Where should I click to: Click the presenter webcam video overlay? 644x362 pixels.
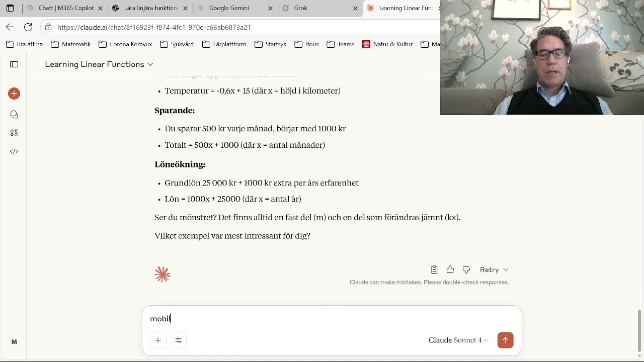tap(542, 57)
